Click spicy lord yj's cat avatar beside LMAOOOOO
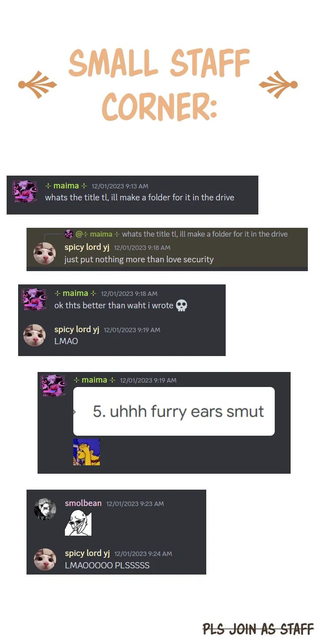Image resolution: width=318 pixels, height=644 pixels. click(x=45, y=560)
